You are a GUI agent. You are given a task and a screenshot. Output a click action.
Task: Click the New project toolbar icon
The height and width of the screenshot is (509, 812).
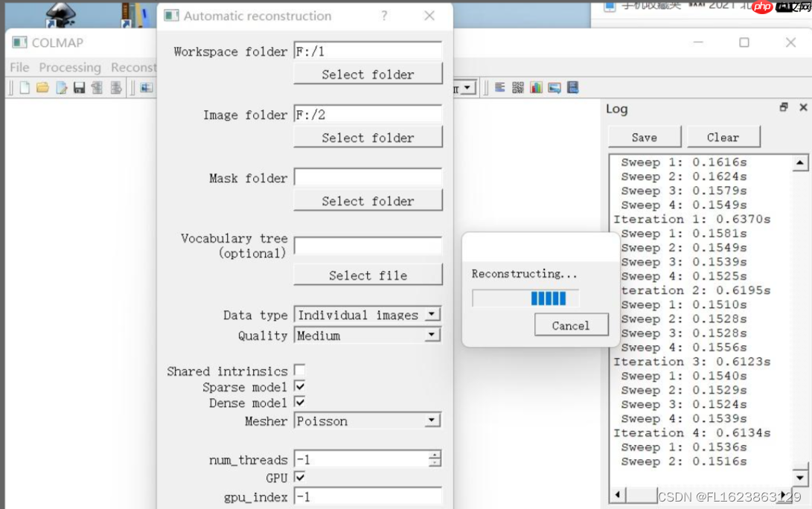[x=25, y=88]
